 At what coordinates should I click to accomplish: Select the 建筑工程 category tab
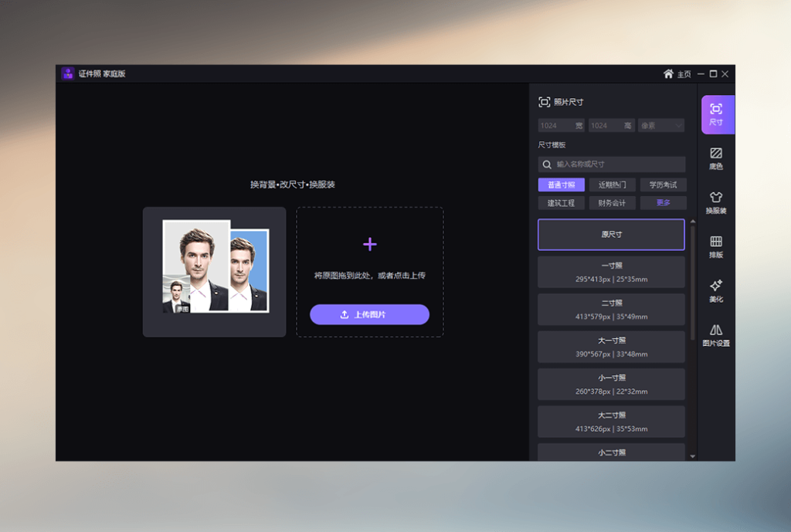click(x=561, y=203)
